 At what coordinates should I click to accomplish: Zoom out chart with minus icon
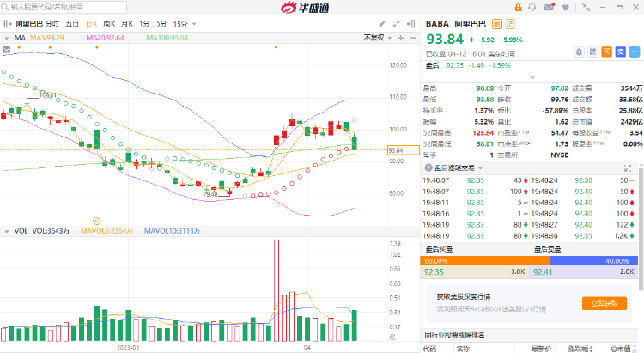click(x=413, y=38)
